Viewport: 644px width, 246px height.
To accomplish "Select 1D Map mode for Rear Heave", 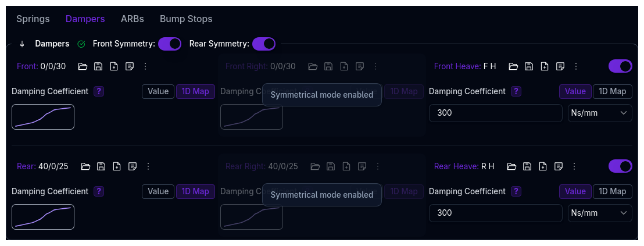I will 613,191.
